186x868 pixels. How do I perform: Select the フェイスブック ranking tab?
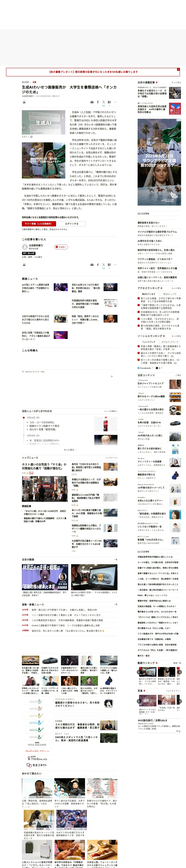click(148, 342)
